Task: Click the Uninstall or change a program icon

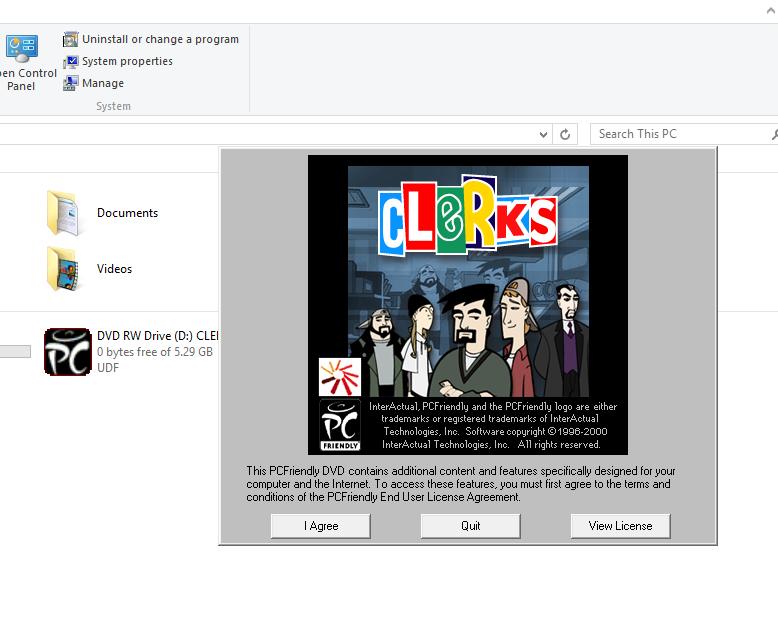Action: point(70,39)
